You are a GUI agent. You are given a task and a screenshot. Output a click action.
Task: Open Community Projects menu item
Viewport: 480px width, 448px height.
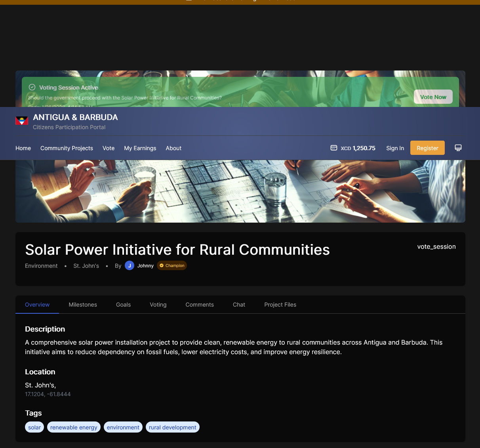point(67,148)
